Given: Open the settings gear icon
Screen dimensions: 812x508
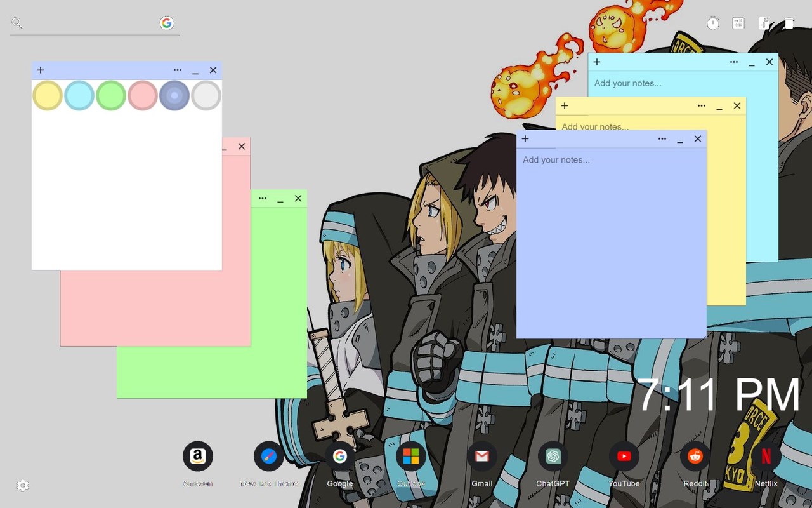Looking at the screenshot, I should click(x=23, y=486).
